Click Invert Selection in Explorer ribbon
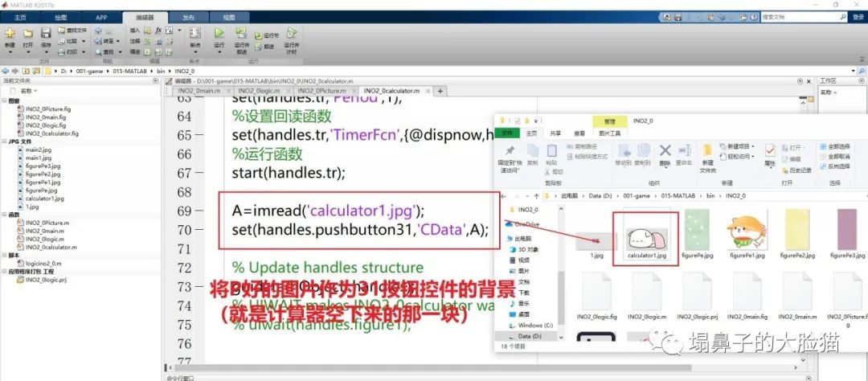This screenshot has height=381, width=868. 835,166
